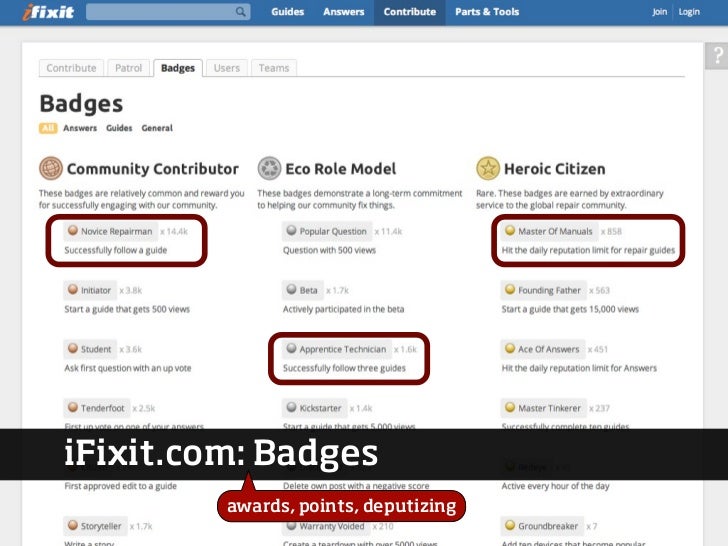Viewport: 728px width, 546px height.
Task: Switch to the Contribute tab
Action: [x=71, y=68]
